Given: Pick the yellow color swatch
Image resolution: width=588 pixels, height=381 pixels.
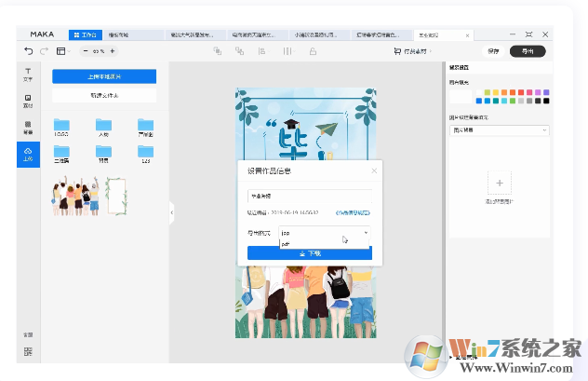Looking at the screenshot, I should 496,92.
